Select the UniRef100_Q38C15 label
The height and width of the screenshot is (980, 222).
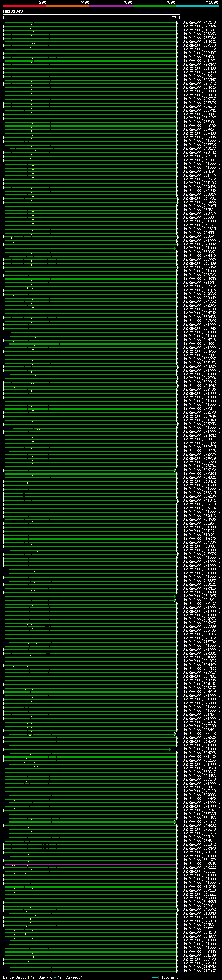[199, 493]
